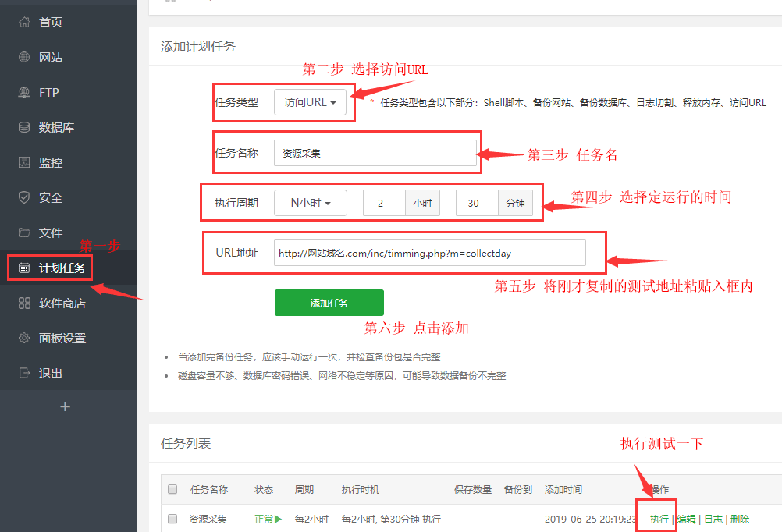Click the home icon in sidebar
This screenshot has width=782, height=532.
24,23
